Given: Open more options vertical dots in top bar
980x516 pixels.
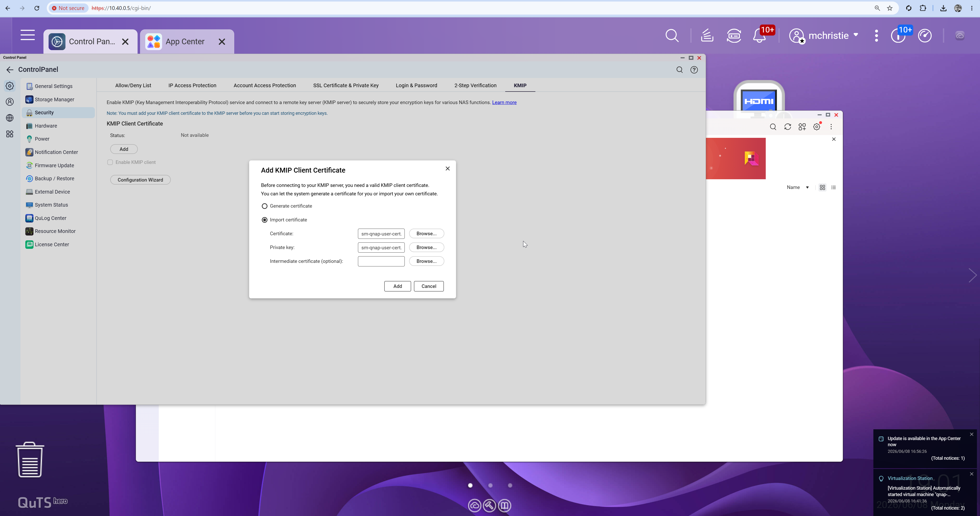Looking at the screenshot, I should pyautogui.click(x=876, y=35).
